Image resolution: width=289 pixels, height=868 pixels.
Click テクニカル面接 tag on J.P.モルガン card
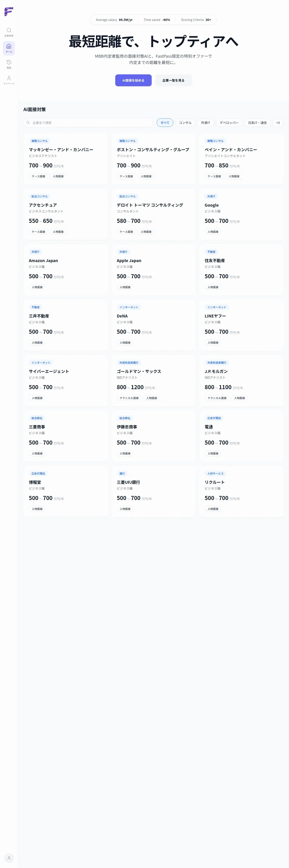point(217,398)
